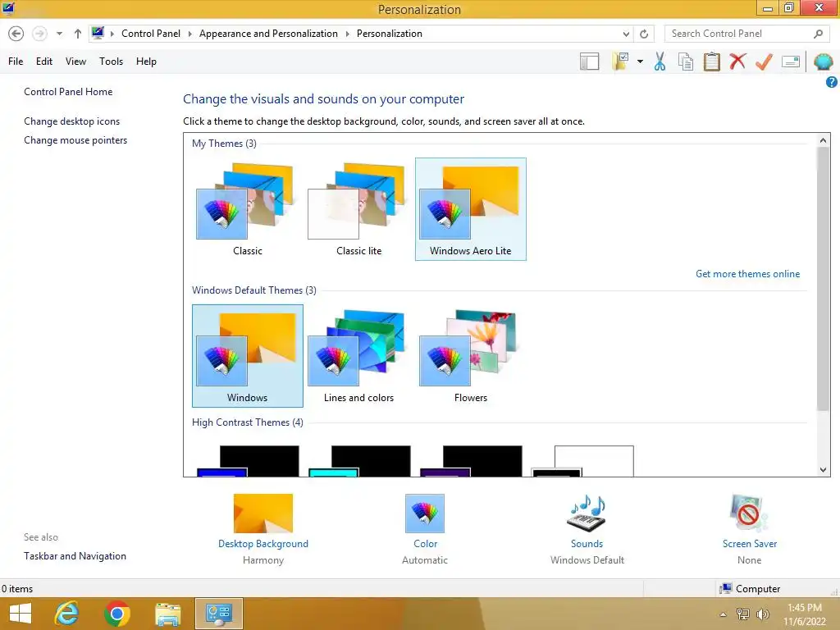Open Taskbar and Navigation link
Viewport: 840px width, 630px height.
click(x=75, y=555)
